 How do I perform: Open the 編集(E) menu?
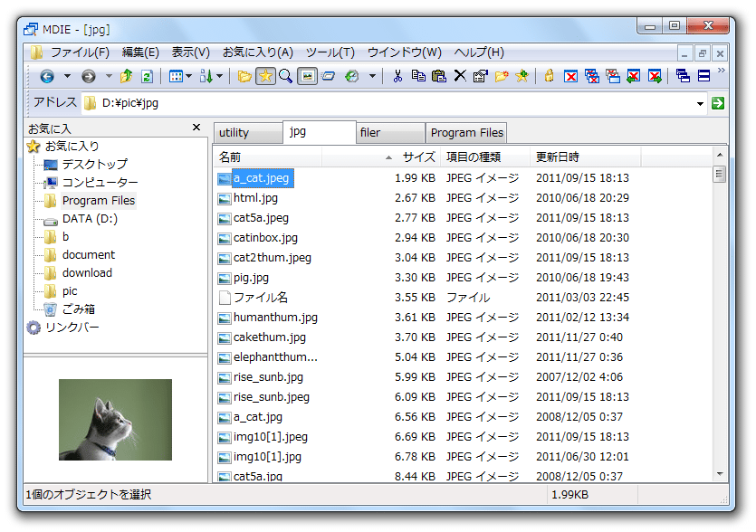pos(140,52)
